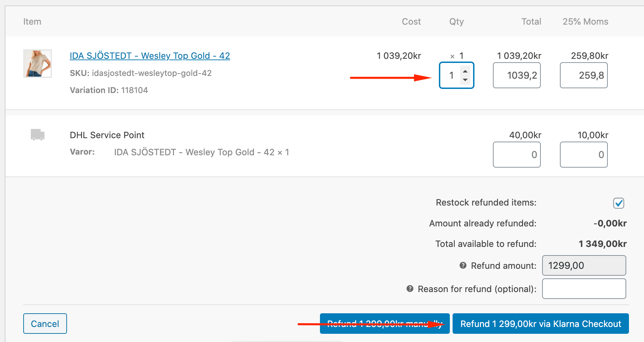Screen dimensions: 644x342
Task: Decrease refund quantity with the down arrow
Action: coord(465,80)
